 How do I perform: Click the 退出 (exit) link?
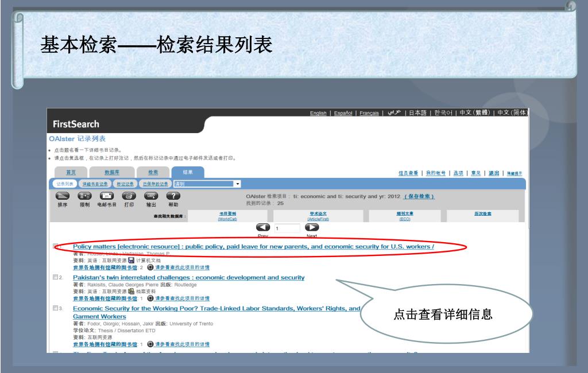[x=494, y=173]
